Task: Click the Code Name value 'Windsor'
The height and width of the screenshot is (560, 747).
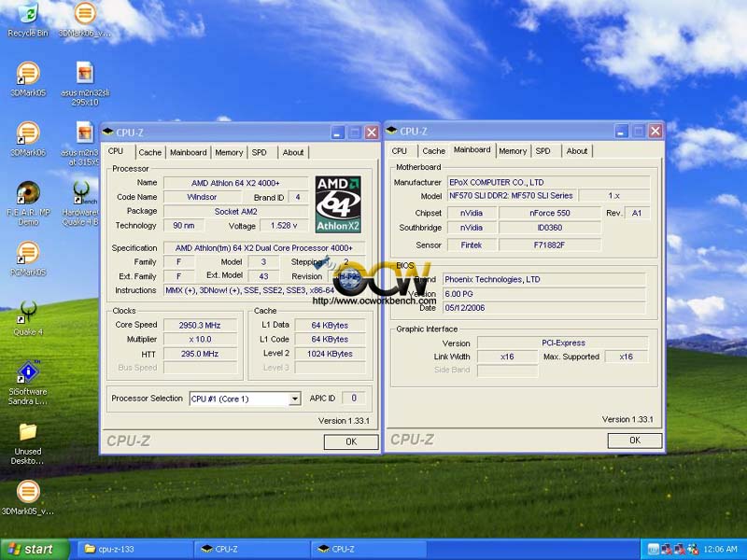Action: click(202, 197)
